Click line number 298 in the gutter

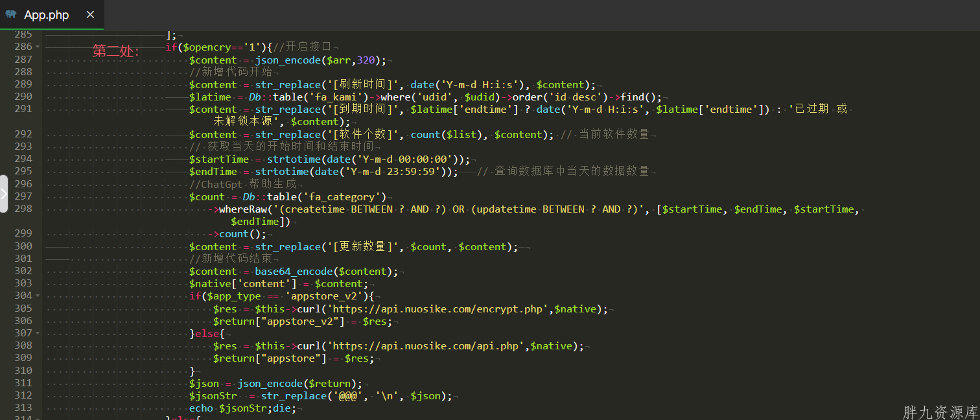coord(23,209)
